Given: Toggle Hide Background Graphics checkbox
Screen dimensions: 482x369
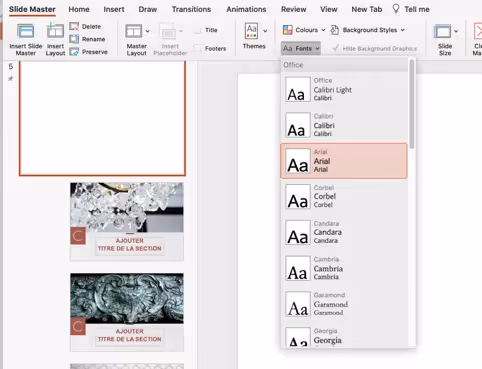Looking at the screenshot, I should [x=335, y=48].
